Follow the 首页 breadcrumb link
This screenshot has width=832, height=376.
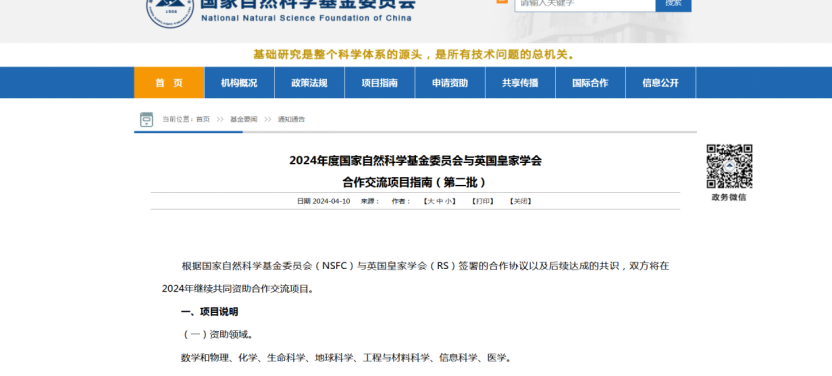click(x=203, y=119)
